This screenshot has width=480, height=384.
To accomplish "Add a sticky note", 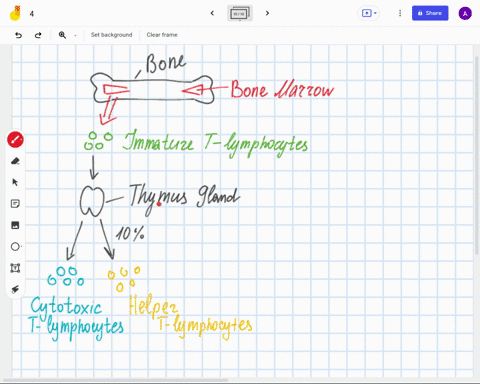I will point(15,204).
